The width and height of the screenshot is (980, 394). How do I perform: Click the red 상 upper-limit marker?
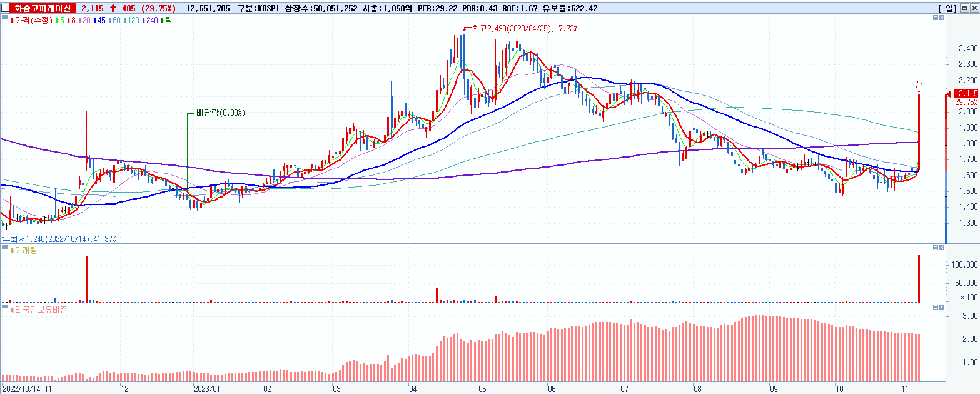pyautogui.click(x=919, y=84)
